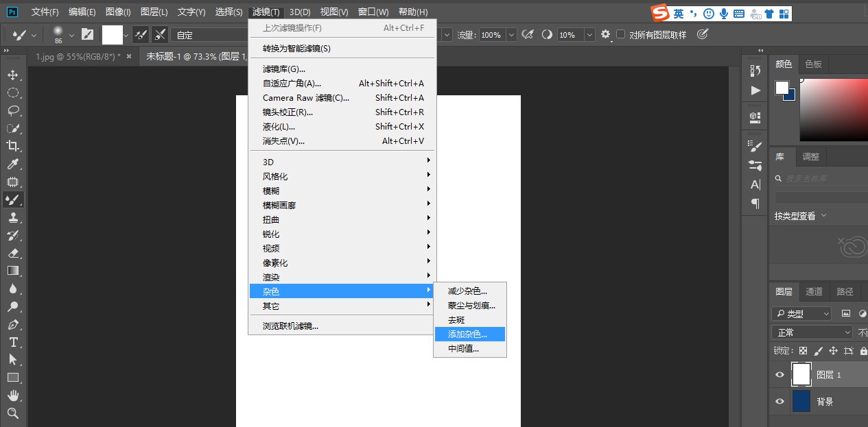868x427 pixels.
Task: Select the Crop tool
Action: 14,145
